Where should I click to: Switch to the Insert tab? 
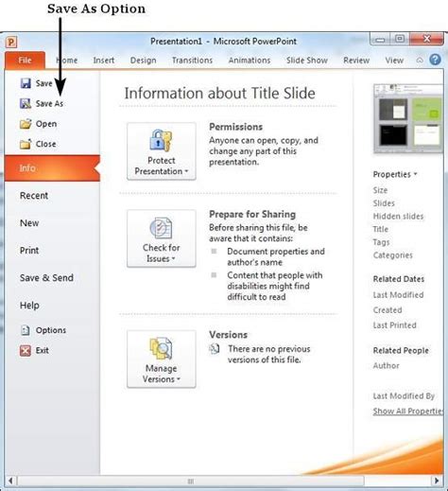coord(104,61)
